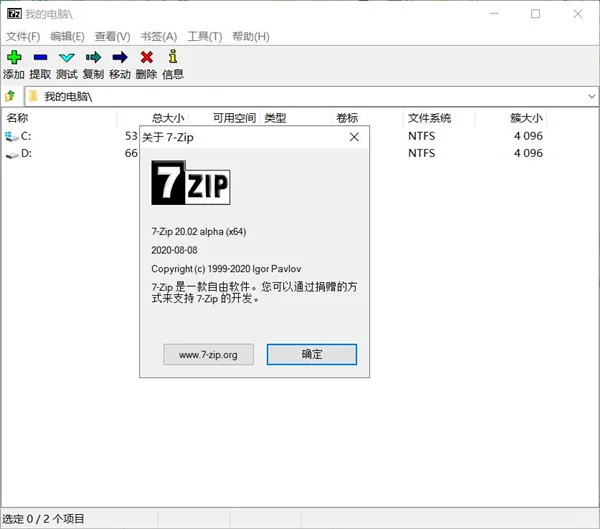Viewport: 600px width, 529px height.
Task: Minimize the 7-Zip main window
Action: tap(494, 14)
